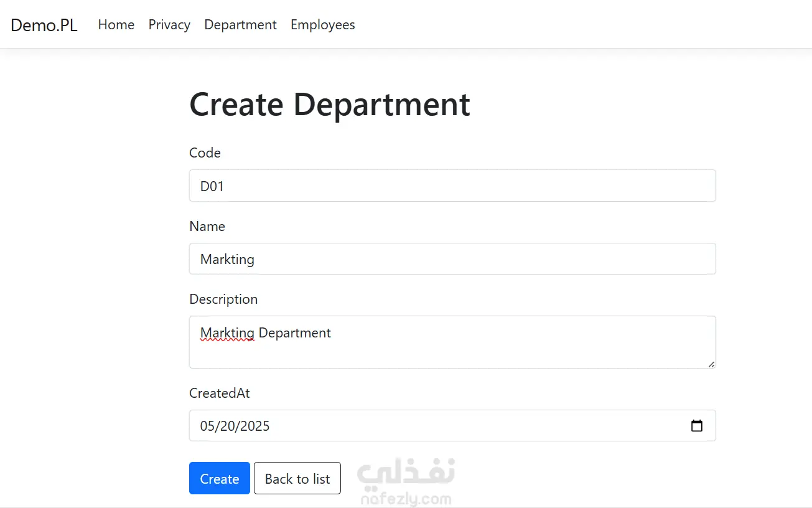
Task: Click the Create Department heading
Action: click(x=330, y=104)
